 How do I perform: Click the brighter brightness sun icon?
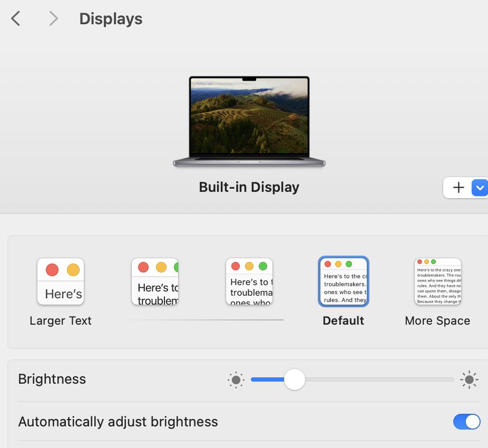click(x=469, y=379)
